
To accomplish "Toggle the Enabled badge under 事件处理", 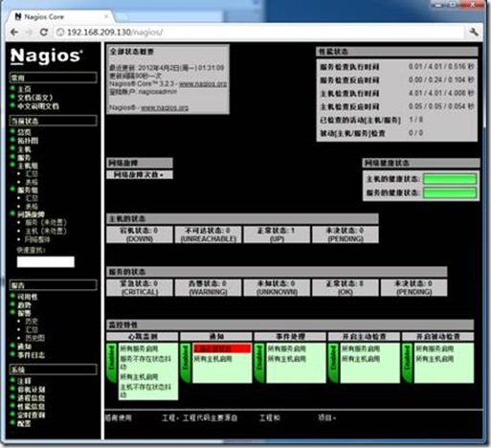I will (259, 363).
